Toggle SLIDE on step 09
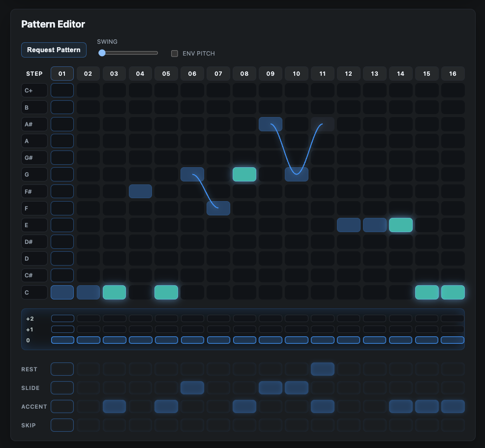Viewport: 485px width, 448px height. point(271,388)
